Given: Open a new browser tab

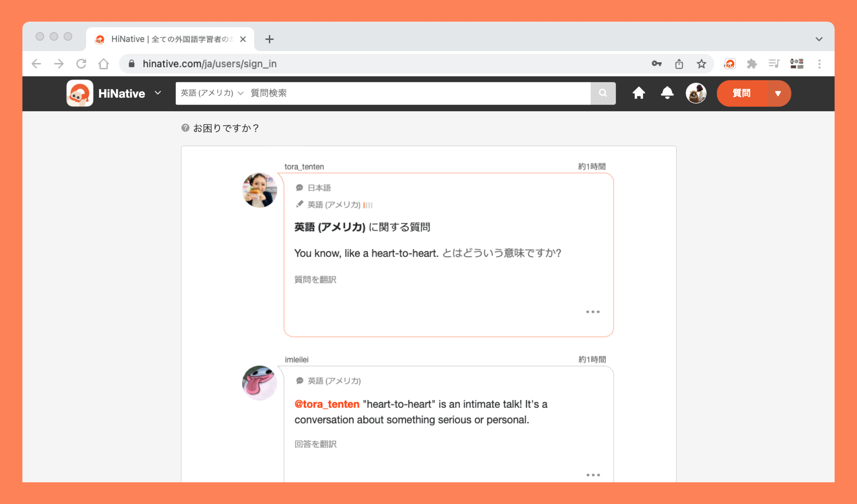Looking at the screenshot, I should tap(269, 39).
